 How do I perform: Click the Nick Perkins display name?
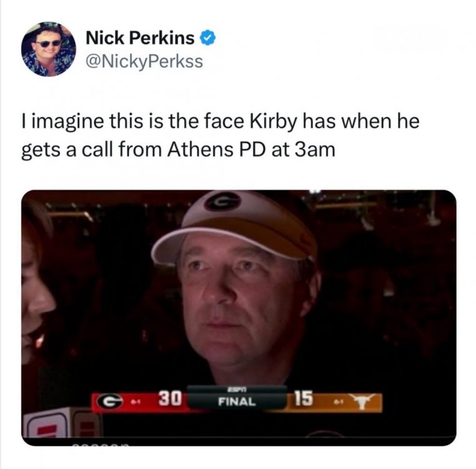coord(140,38)
